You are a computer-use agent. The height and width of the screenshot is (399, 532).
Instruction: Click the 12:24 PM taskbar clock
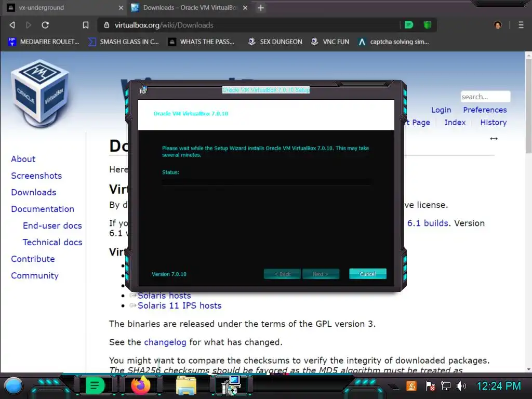(x=498, y=386)
